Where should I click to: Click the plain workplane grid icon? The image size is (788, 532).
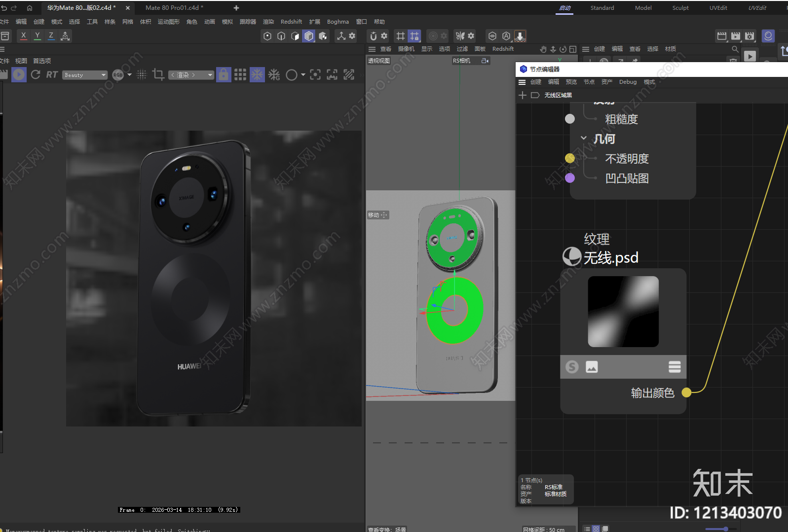coord(401,36)
